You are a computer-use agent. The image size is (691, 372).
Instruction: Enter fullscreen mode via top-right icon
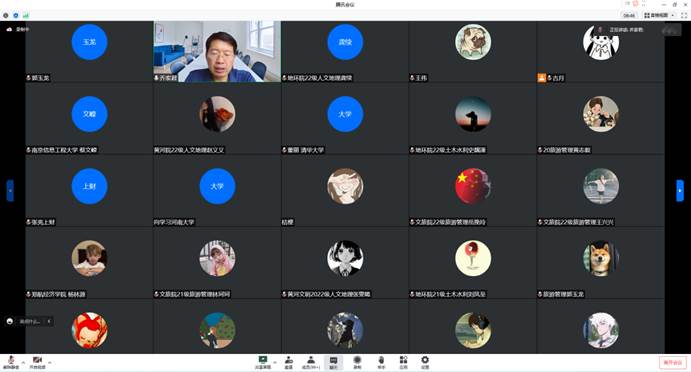(684, 15)
